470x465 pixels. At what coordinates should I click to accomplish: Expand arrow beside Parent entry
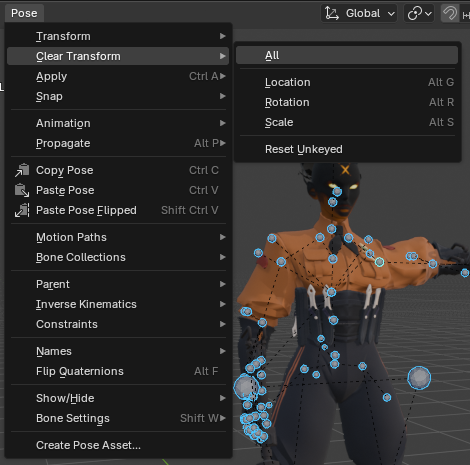[223, 284]
